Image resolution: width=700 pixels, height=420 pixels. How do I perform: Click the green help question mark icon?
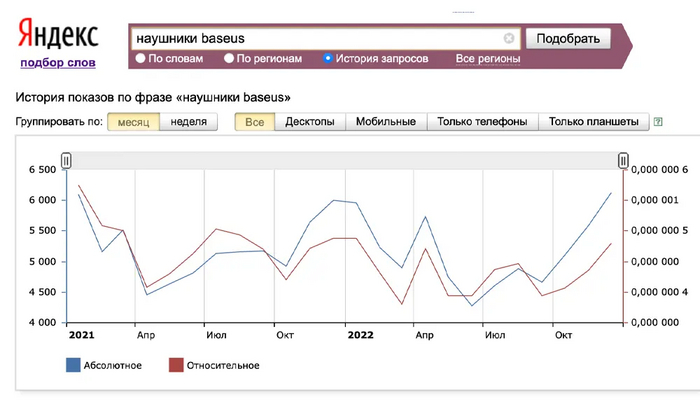pyautogui.click(x=658, y=122)
